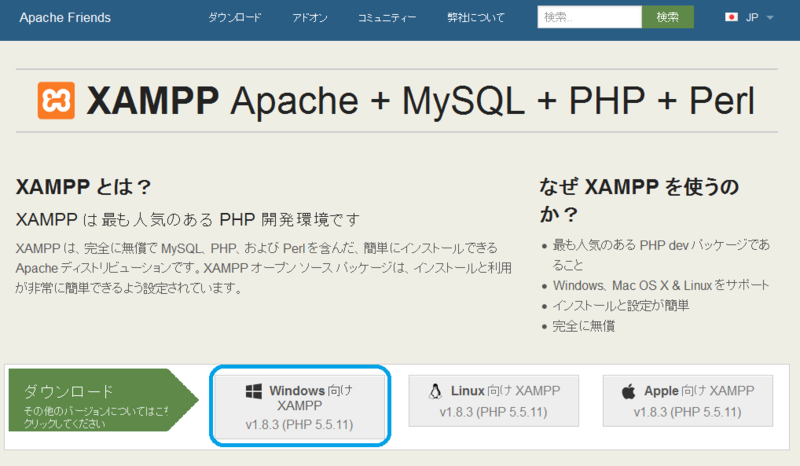The image size is (800, 466).
Task: Open the ダウンロード menu in the navbar
Action: 235,18
